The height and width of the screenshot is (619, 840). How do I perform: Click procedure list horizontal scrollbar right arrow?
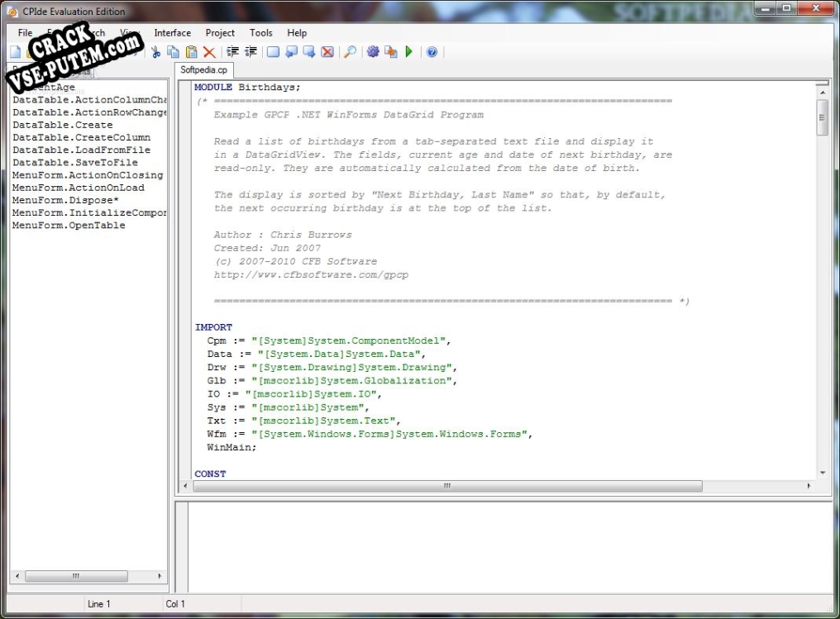160,576
